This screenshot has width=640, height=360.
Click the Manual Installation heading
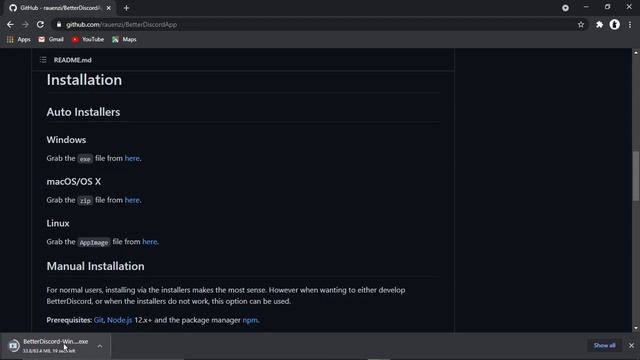click(x=96, y=266)
